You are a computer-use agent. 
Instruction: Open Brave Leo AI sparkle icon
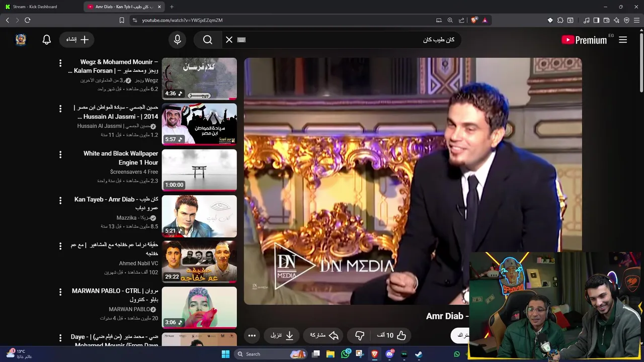[x=616, y=20]
